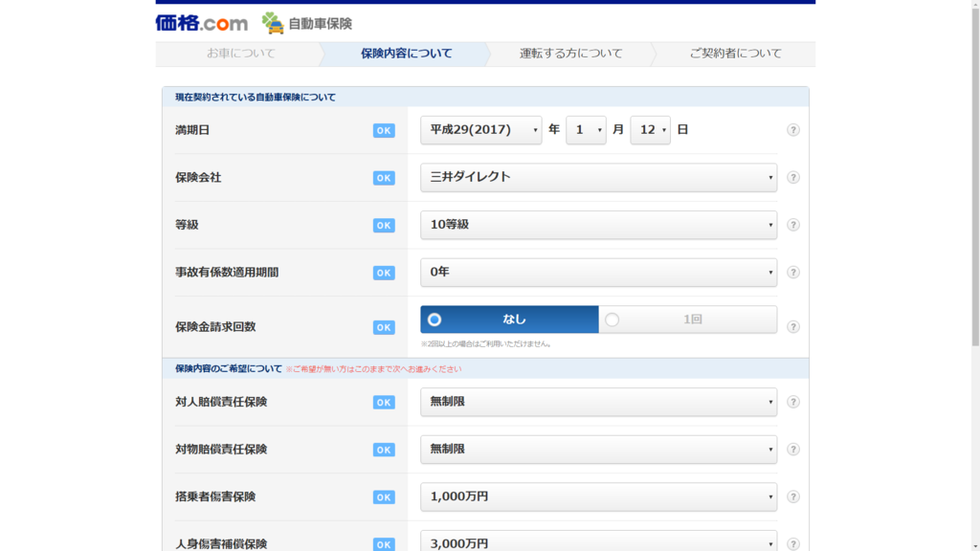This screenshot has height=551, width=980.
Task: Click the 保険金請求回数 label
Action: [215, 327]
